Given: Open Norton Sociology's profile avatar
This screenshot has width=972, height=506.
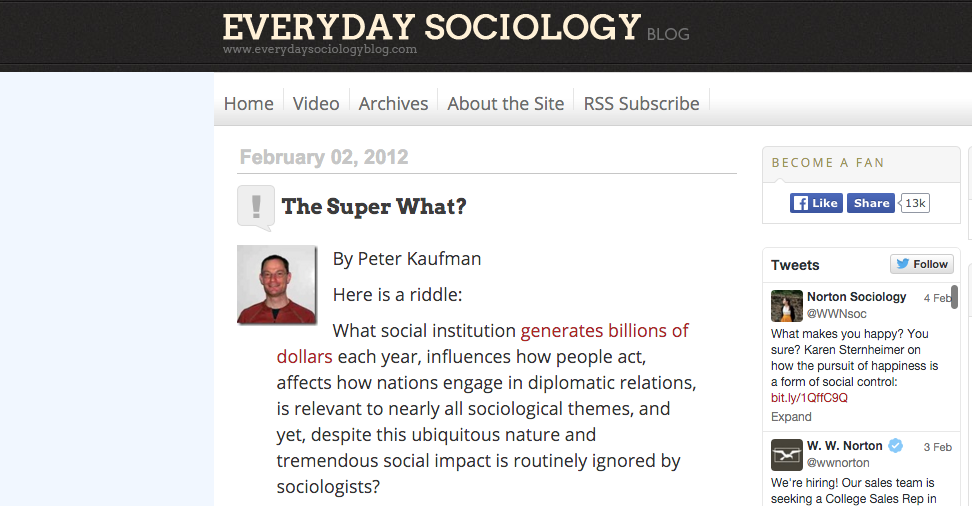Looking at the screenshot, I should 786,305.
